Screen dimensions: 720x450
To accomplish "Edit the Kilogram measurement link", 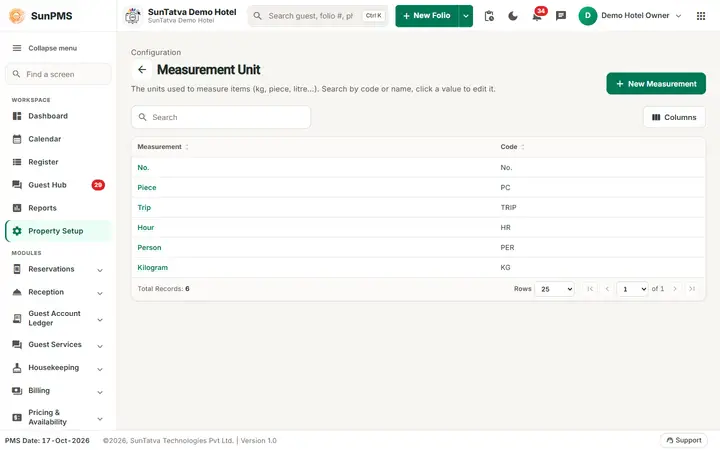I will pos(152,267).
